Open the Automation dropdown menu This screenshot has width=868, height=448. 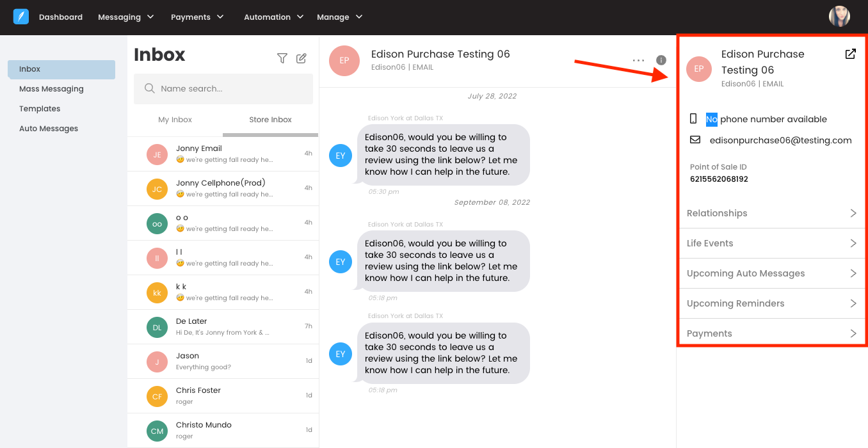pyautogui.click(x=273, y=17)
